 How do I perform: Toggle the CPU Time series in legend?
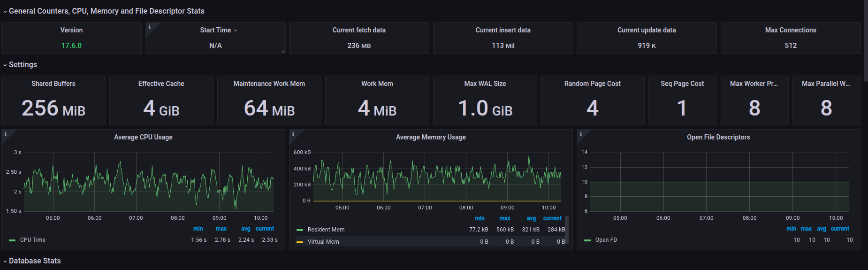(32, 240)
